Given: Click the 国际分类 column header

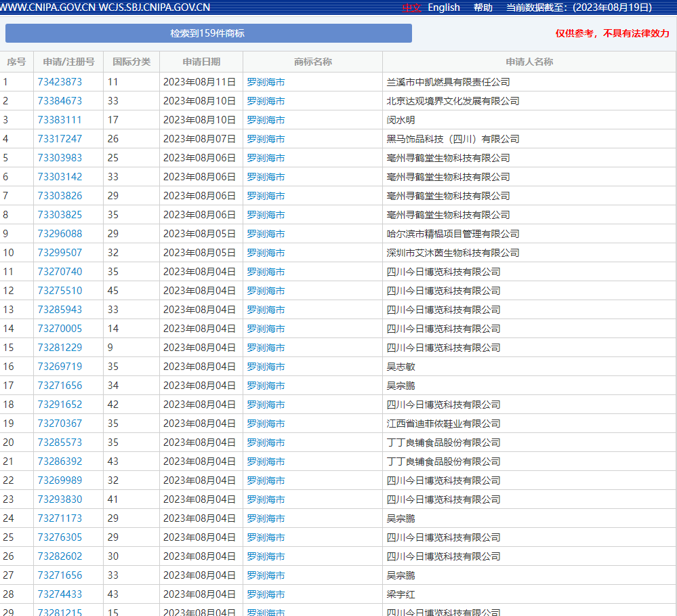Looking at the screenshot, I should click(x=131, y=62).
